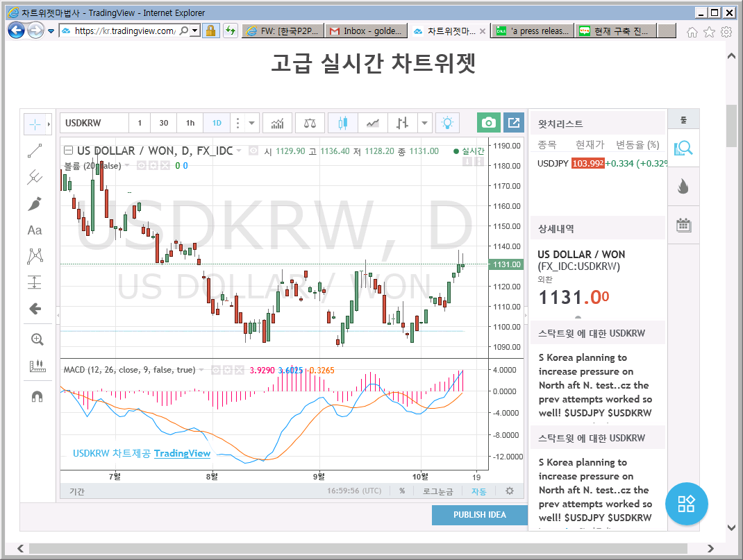Select the brush drawing tool
Viewport: 743px width, 560px height.
tap(35, 204)
